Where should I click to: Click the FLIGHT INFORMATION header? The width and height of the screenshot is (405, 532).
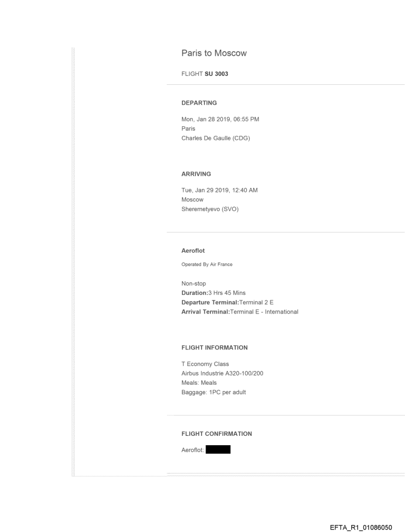pos(214,348)
